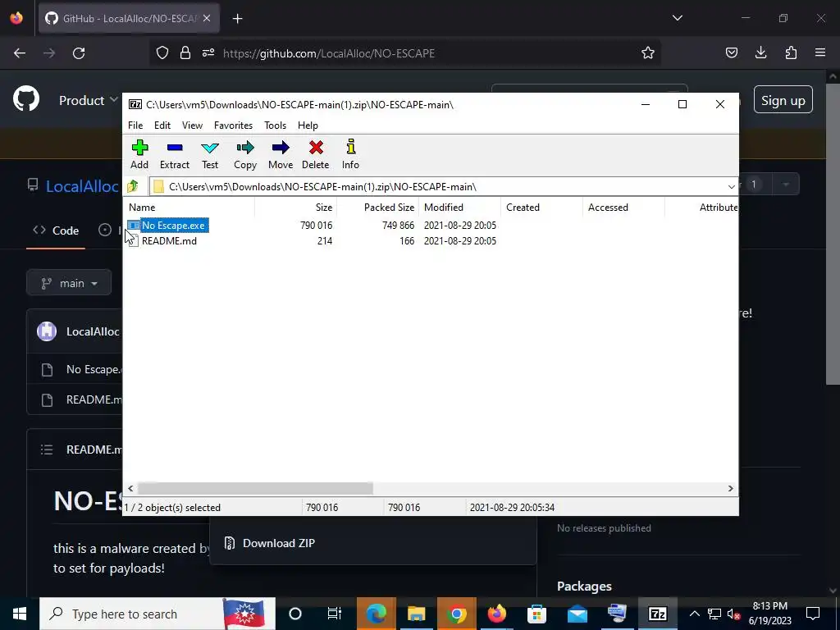
Task: Expand the Product menu on GitHub
Action: click(89, 100)
